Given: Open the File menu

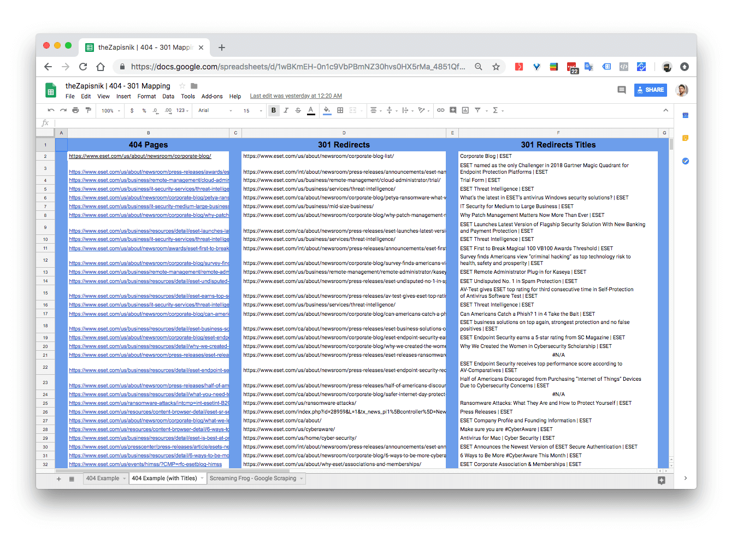Looking at the screenshot, I should pyautogui.click(x=70, y=96).
